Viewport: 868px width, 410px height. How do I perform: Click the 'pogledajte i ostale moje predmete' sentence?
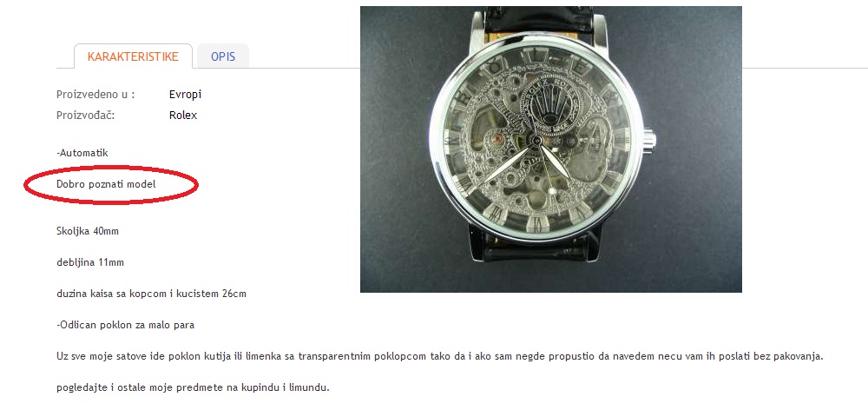[194, 387]
